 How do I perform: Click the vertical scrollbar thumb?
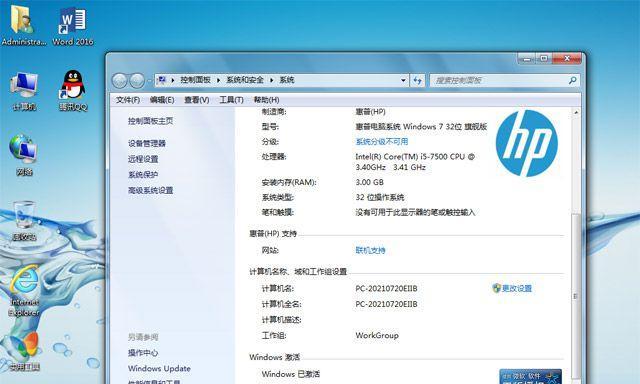point(576,296)
